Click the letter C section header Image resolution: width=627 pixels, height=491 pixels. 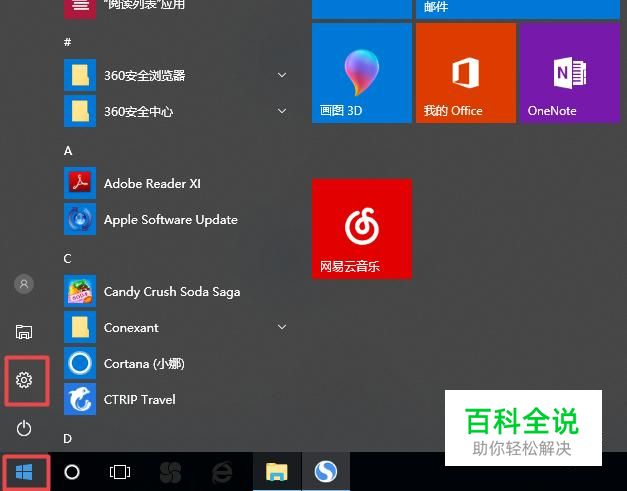coord(68,259)
